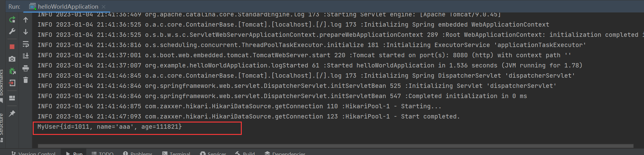644x155 pixels.
Task: Expand the Bookmarks side panel
Action: [2, 82]
